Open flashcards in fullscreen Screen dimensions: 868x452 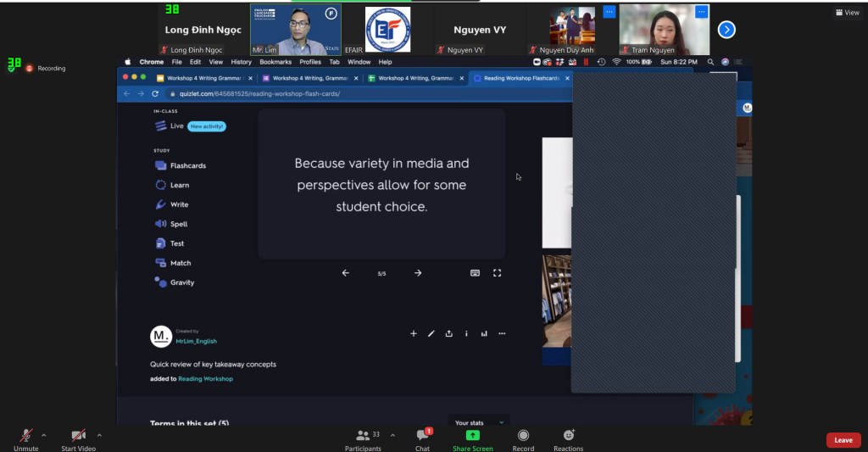[497, 273]
